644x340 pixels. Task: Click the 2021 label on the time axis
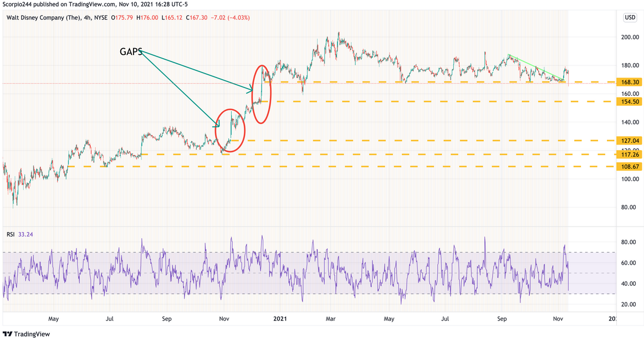click(x=280, y=318)
